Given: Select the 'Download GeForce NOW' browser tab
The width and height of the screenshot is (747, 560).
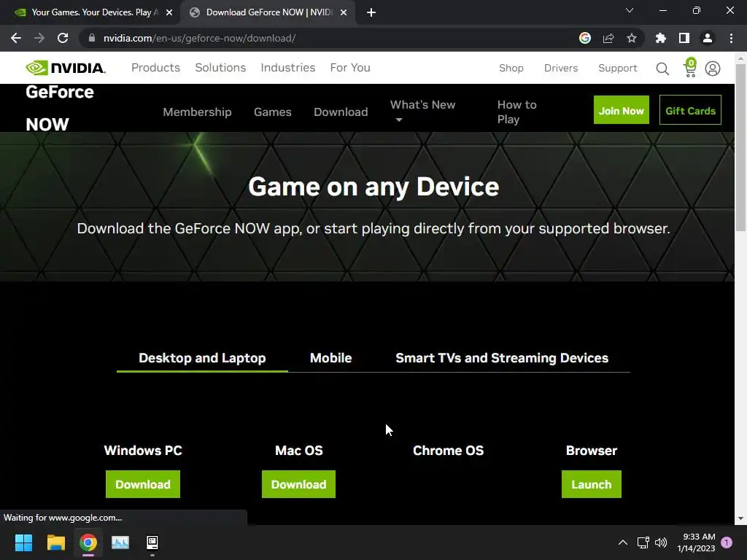Looking at the screenshot, I should tap(268, 12).
